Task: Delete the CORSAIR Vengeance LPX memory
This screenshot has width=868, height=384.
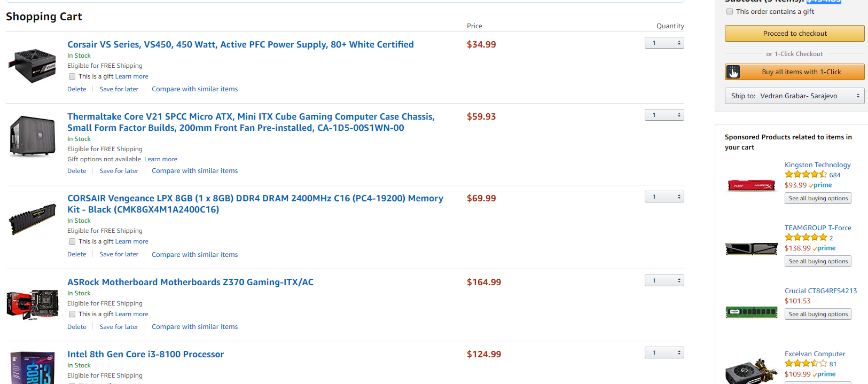Action: (x=77, y=254)
